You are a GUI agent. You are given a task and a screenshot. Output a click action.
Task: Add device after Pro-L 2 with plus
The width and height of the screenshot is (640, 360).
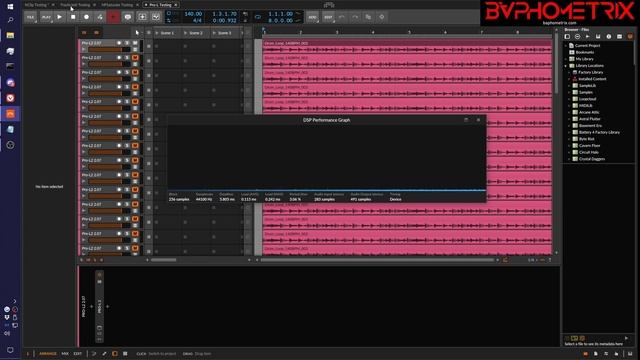tap(107, 307)
